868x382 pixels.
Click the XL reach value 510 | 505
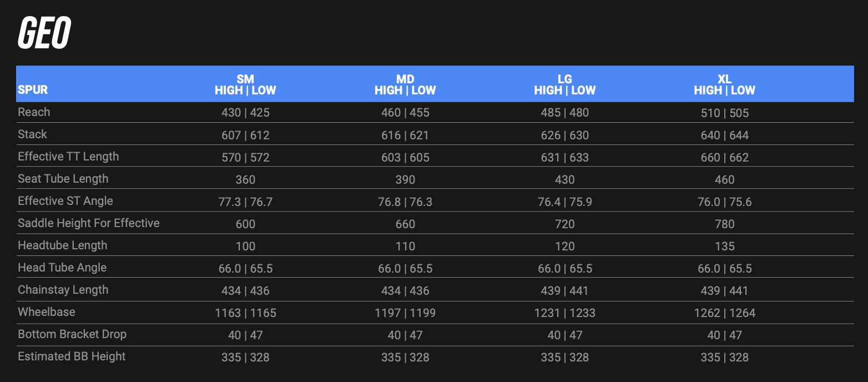pyautogui.click(x=724, y=113)
